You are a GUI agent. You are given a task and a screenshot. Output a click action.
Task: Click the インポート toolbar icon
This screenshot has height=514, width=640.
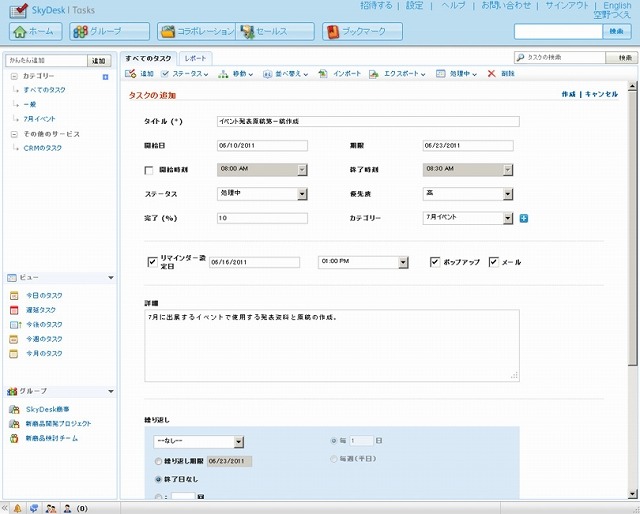pos(323,73)
